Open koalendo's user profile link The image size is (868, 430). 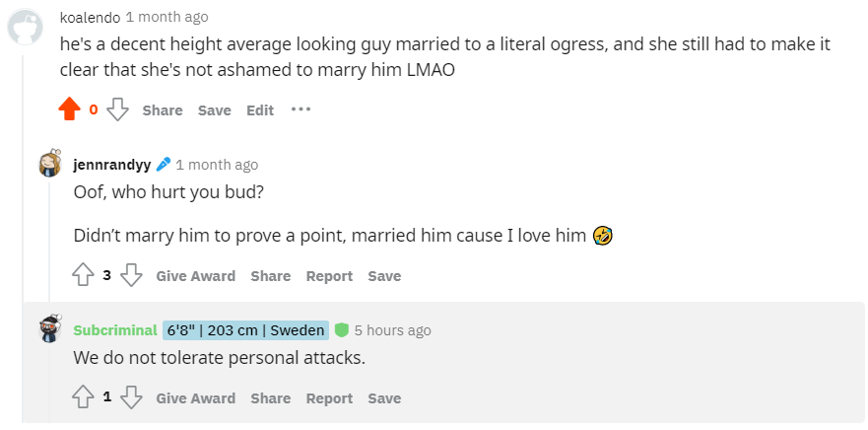click(x=91, y=17)
